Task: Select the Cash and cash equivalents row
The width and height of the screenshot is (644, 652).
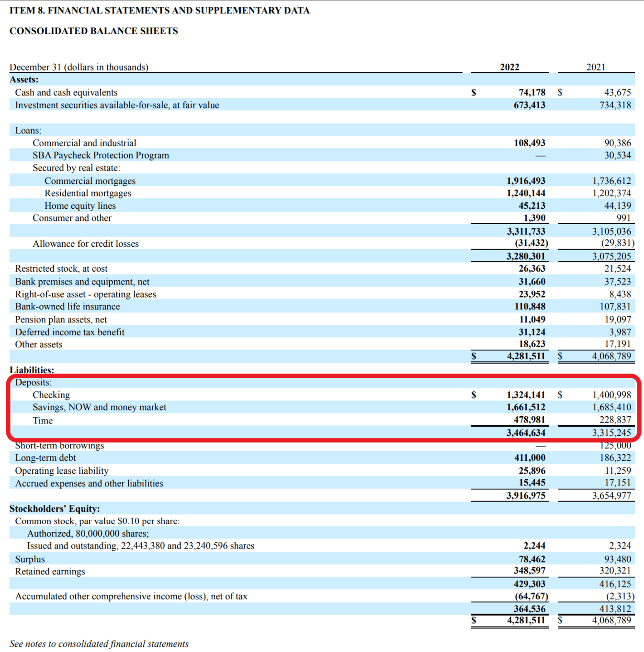Action: click(x=66, y=92)
